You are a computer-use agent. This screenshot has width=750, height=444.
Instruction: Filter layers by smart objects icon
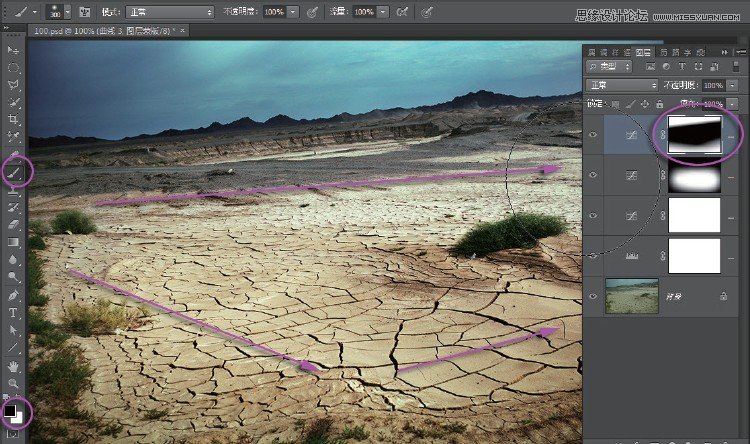(715, 67)
